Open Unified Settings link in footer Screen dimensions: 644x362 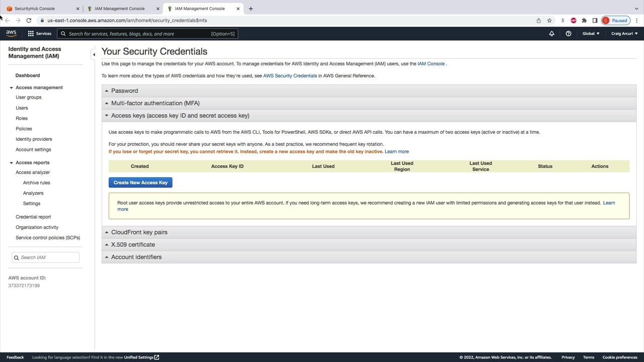(x=141, y=357)
